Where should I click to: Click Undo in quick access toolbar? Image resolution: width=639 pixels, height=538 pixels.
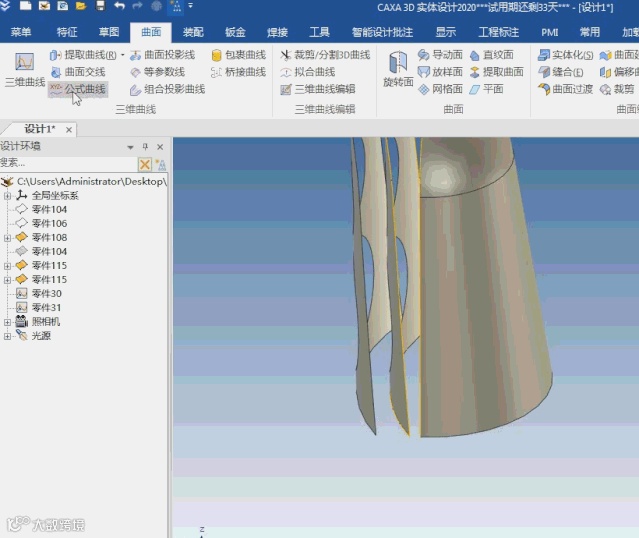coord(119,6)
